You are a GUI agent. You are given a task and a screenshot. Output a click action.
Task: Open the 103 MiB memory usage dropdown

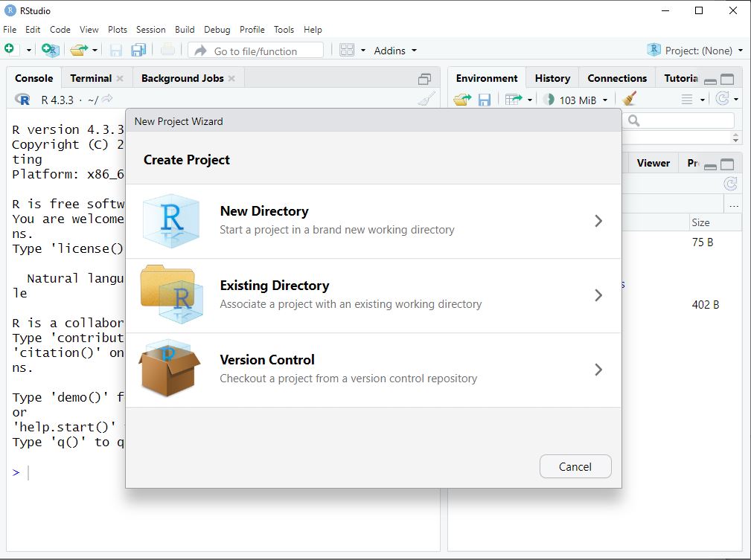pyautogui.click(x=577, y=100)
